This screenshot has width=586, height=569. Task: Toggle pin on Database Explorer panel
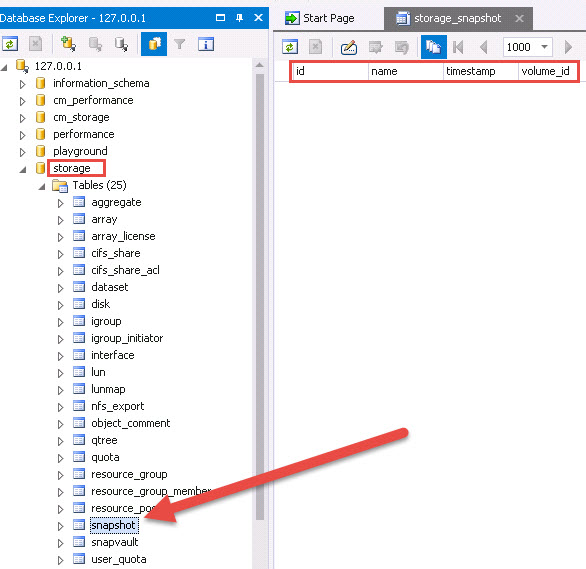click(x=240, y=18)
